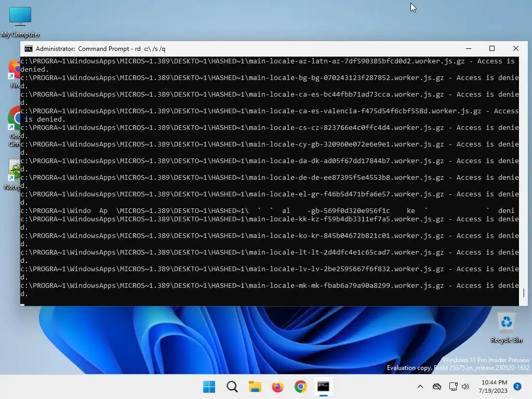532x399 pixels.
Task: Open the network status tray icon
Action: tap(453, 387)
